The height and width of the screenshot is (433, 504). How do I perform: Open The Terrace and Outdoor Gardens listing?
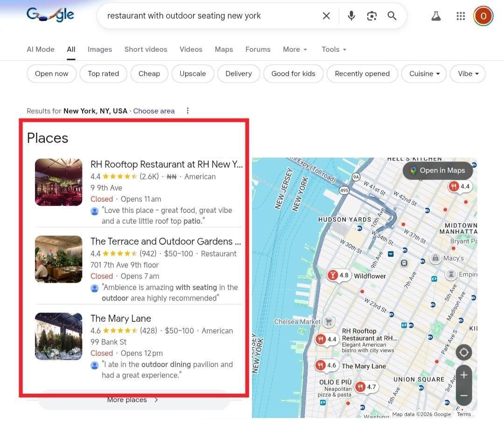tap(166, 241)
